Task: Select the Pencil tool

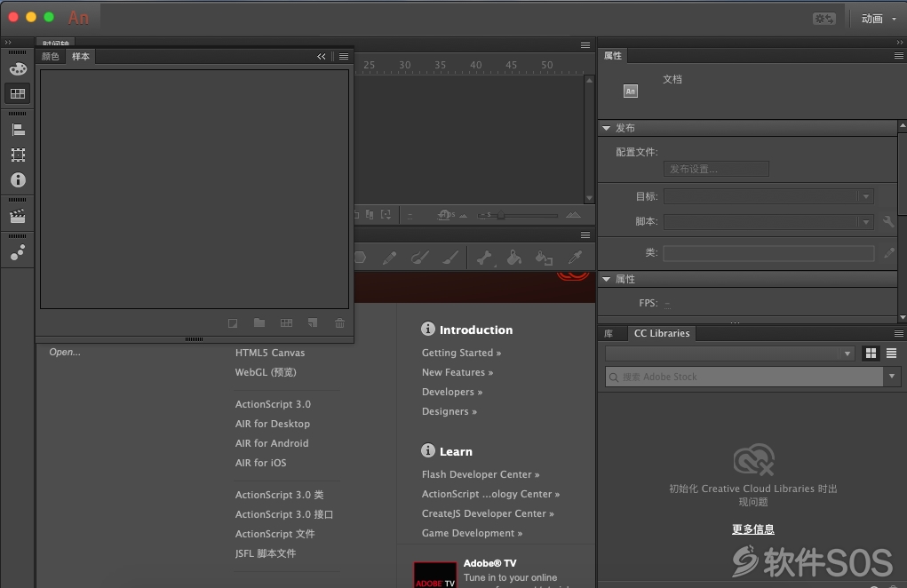Action: (389, 258)
